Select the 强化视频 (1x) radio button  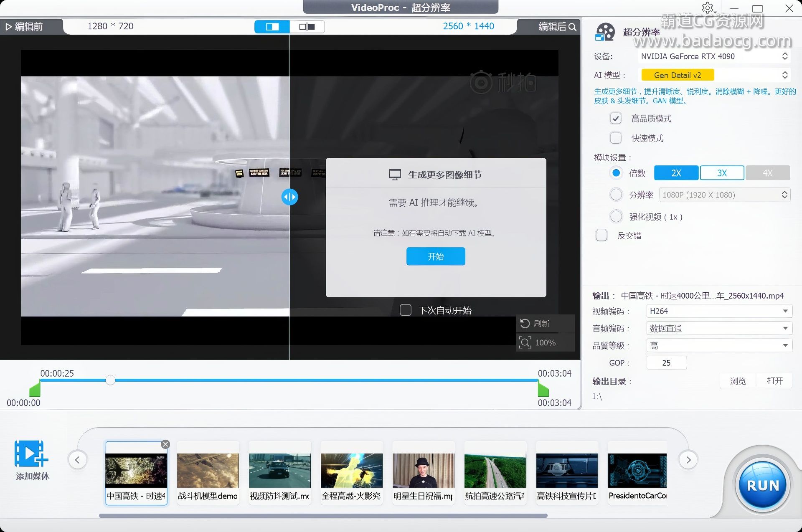(616, 217)
